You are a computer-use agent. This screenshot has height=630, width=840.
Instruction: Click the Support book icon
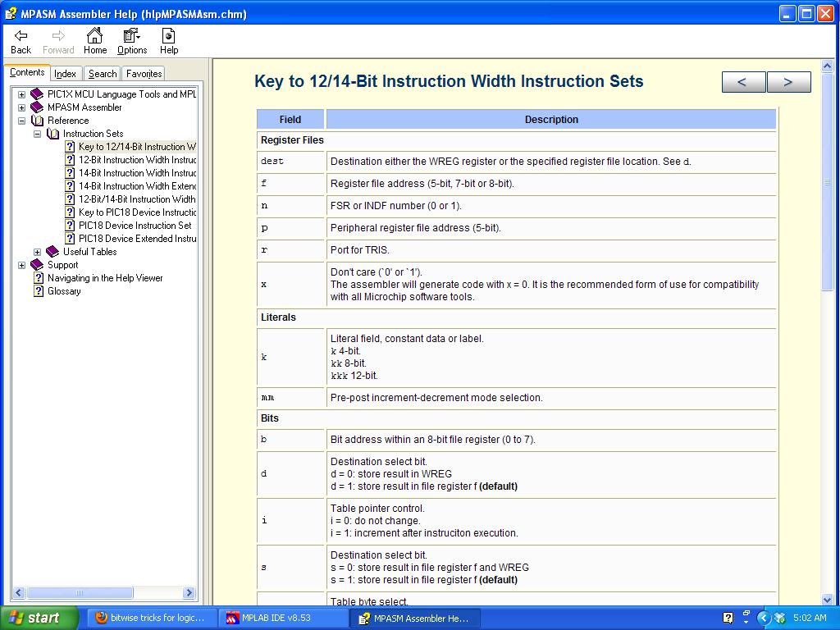tap(37, 265)
